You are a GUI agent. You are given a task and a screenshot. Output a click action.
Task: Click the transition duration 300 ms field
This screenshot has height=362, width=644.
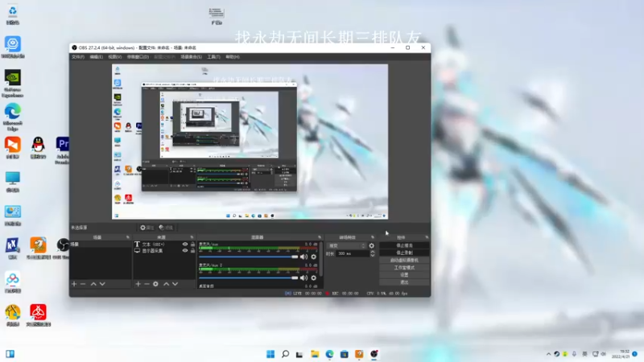353,253
